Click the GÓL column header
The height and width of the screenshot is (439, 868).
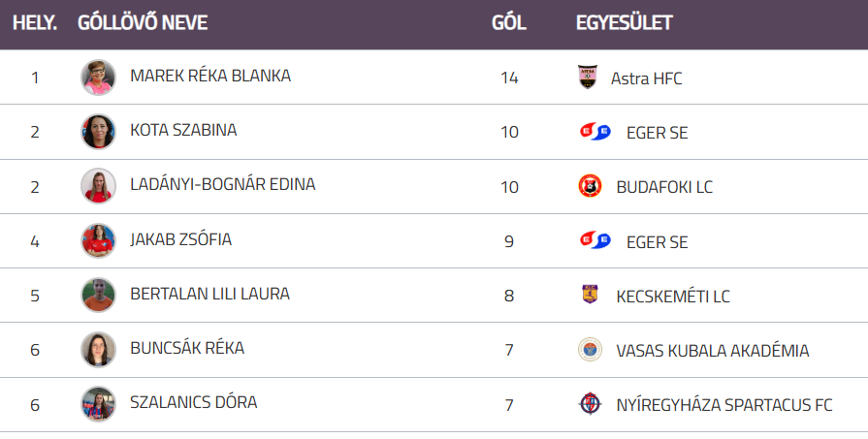click(509, 23)
